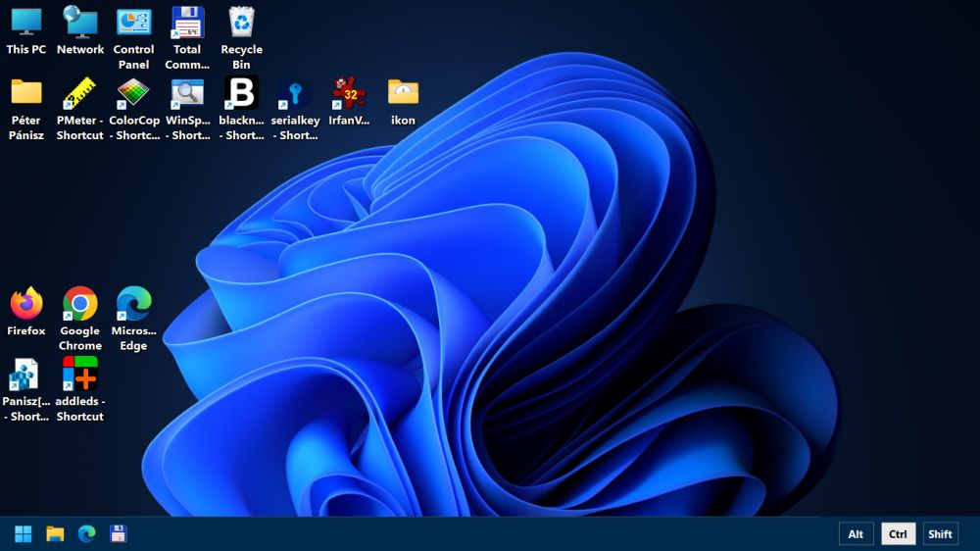Toggle the Alt key indicator
The width and height of the screenshot is (980, 551).
pyautogui.click(x=856, y=534)
